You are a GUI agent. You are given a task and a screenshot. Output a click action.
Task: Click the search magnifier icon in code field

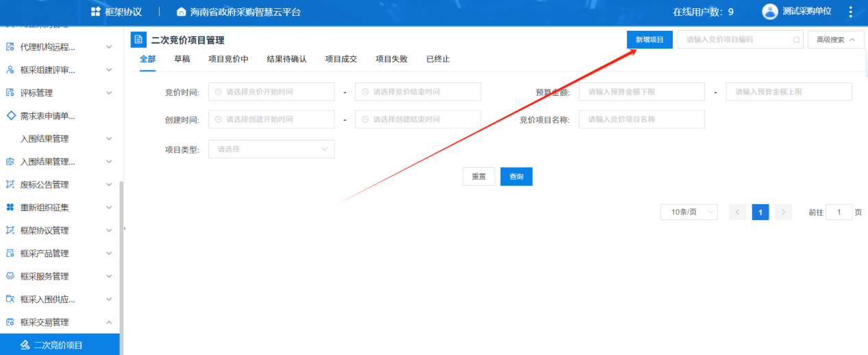point(796,40)
